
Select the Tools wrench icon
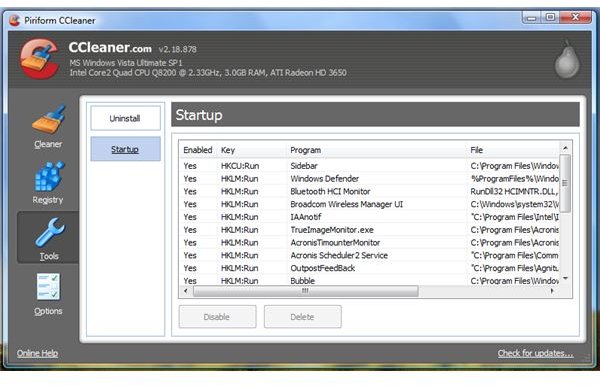50,232
